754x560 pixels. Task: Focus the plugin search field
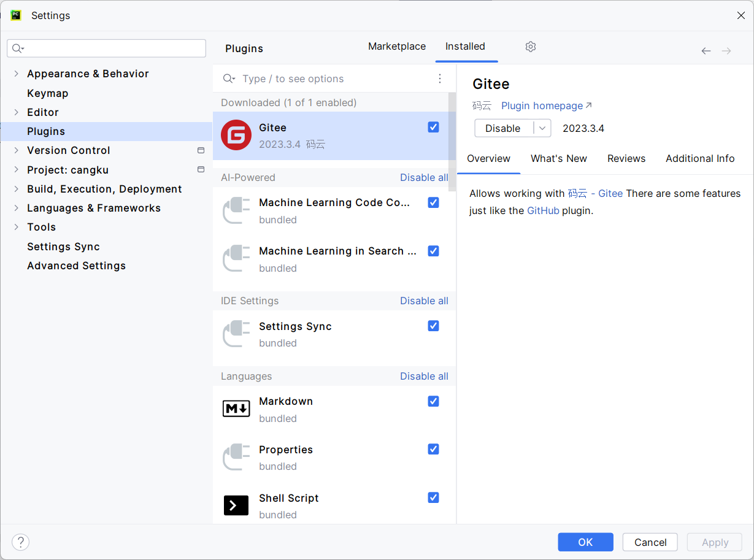[x=334, y=79]
